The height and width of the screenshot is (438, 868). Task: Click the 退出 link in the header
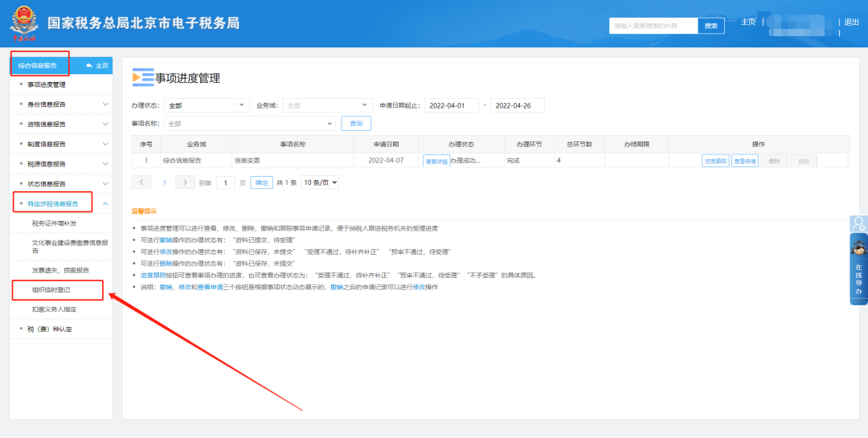click(x=851, y=23)
